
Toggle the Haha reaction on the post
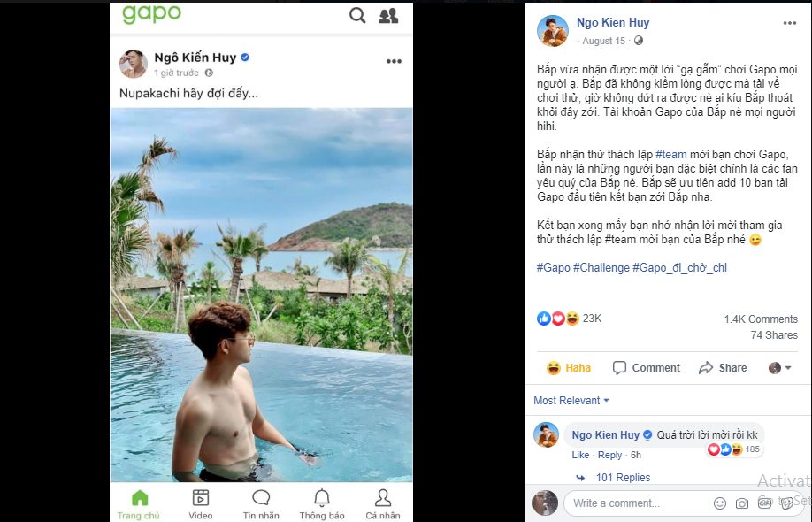point(568,368)
